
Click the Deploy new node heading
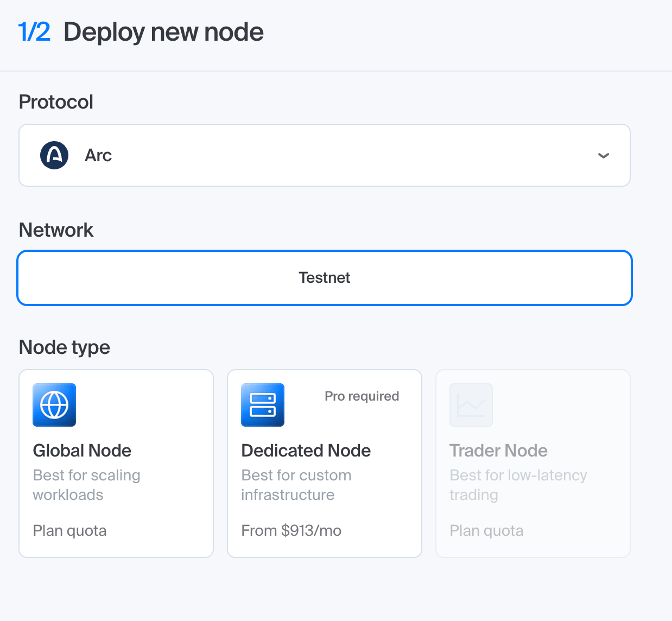(163, 32)
